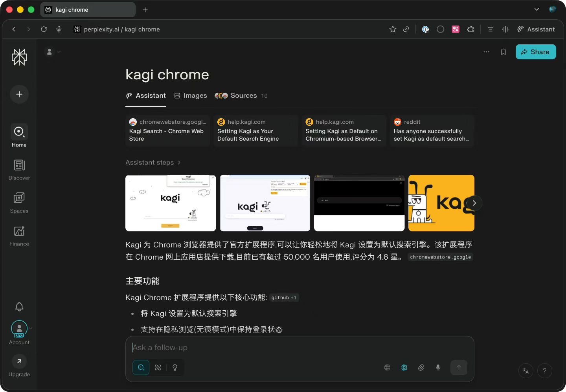Expand the account menu chevron

31,329
